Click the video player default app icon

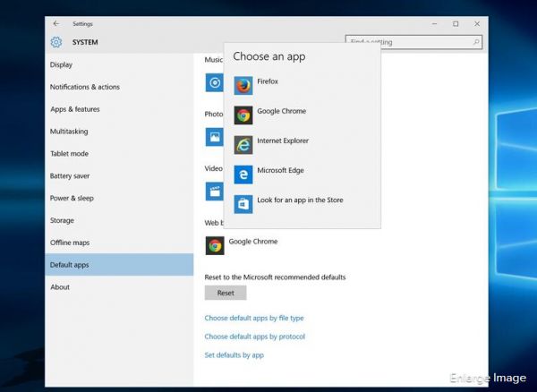click(x=214, y=191)
